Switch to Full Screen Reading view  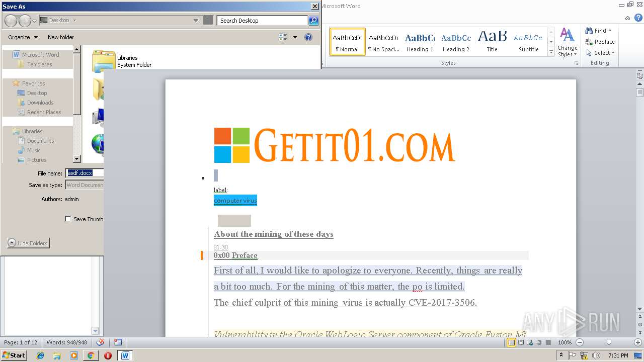521,342
